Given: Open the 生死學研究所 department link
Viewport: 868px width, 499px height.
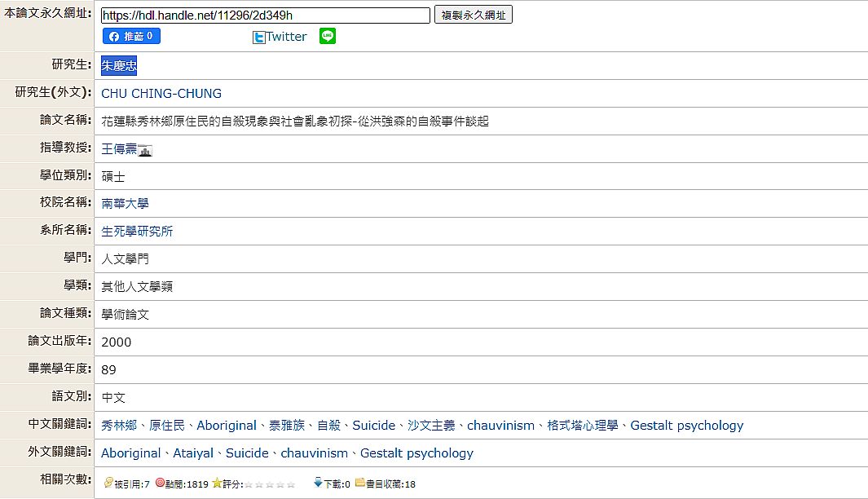Looking at the screenshot, I should (137, 232).
